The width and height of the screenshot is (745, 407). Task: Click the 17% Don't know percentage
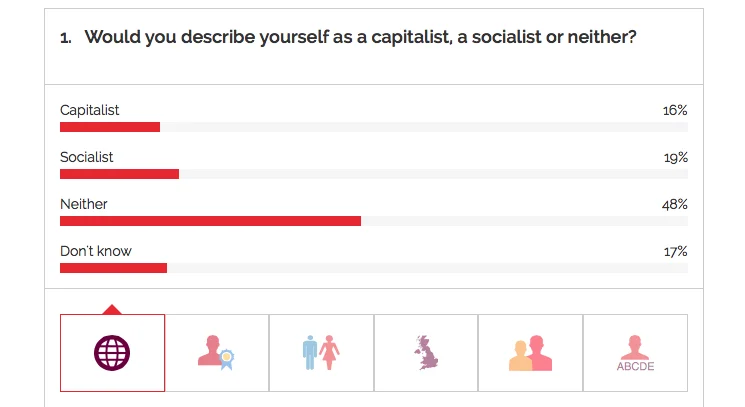point(676,252)
